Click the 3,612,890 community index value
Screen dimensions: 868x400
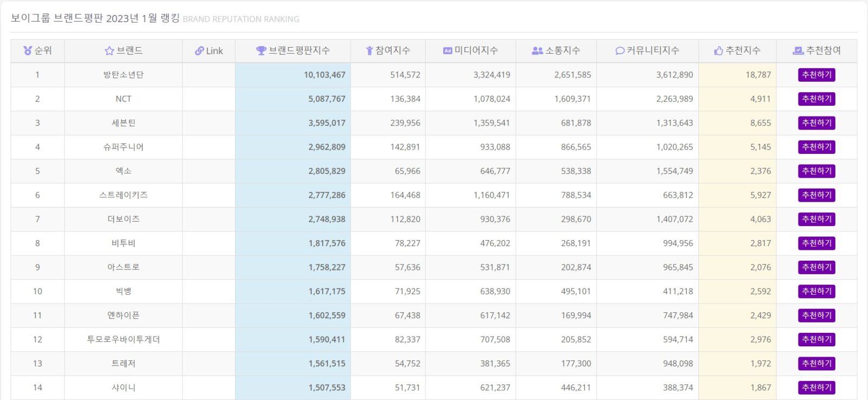tap(674, 75)
